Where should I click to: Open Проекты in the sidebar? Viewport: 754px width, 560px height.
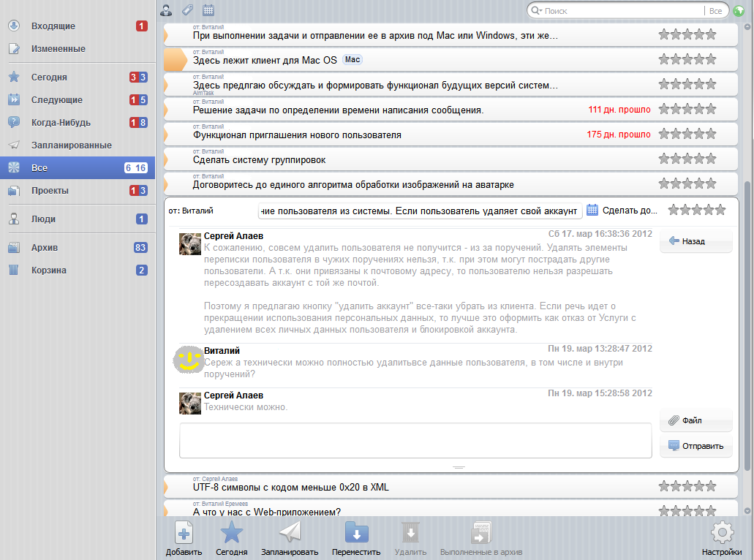pos(78,190)
